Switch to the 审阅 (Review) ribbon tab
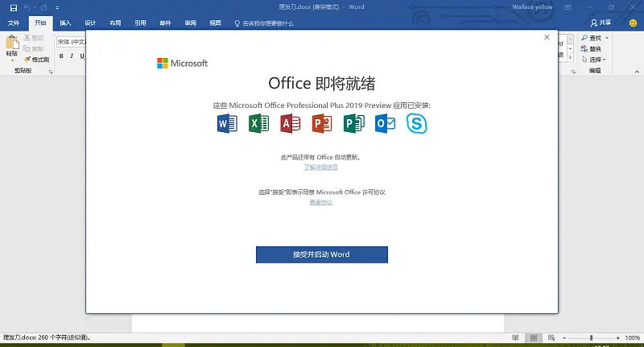The width and height of the screenshot is (644, 347). point(191,23)
